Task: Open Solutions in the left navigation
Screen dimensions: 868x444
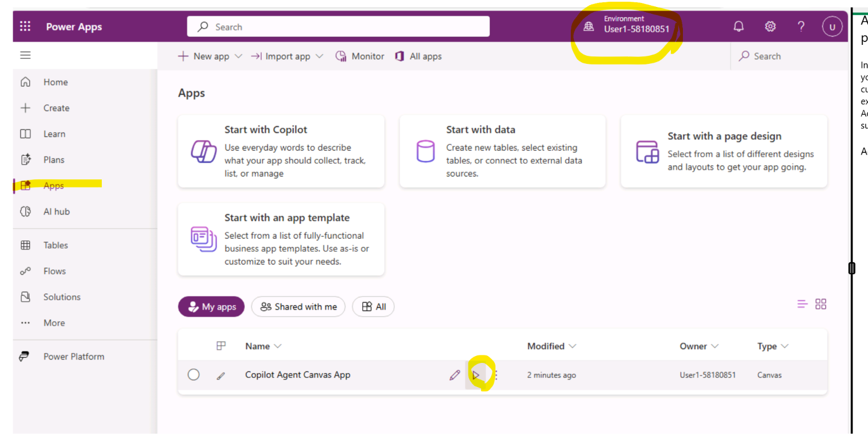Action: tap(62, 297)
